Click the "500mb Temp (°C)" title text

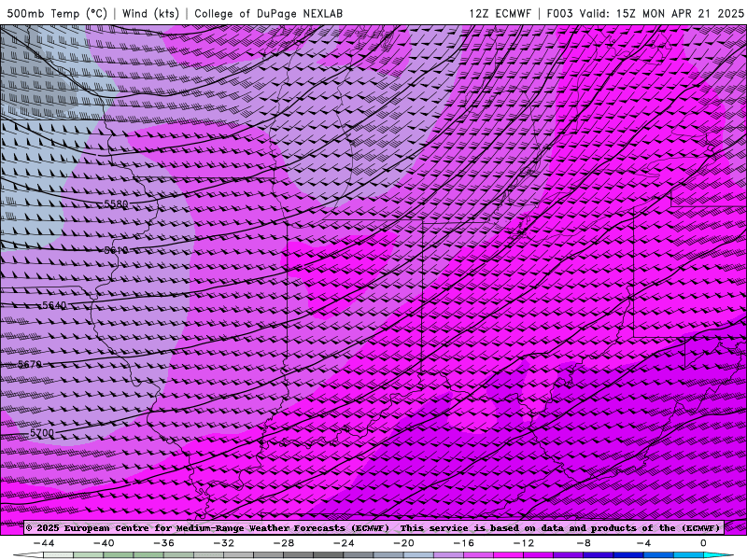[x=57, y=13]
